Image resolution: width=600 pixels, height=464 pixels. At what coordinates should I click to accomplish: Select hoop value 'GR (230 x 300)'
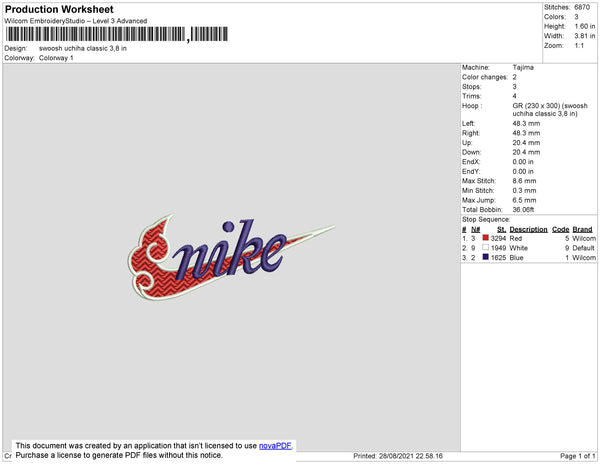point(535,106)
